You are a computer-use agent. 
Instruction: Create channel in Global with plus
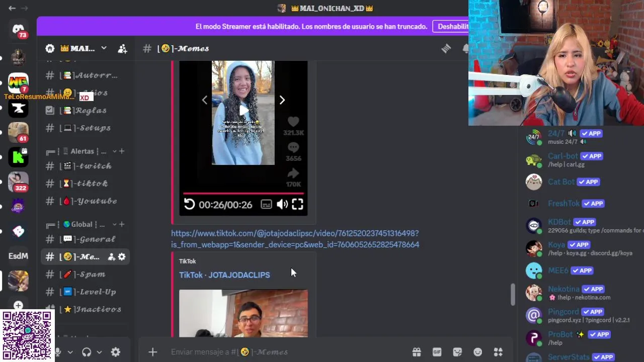click(x=122, y=224)
